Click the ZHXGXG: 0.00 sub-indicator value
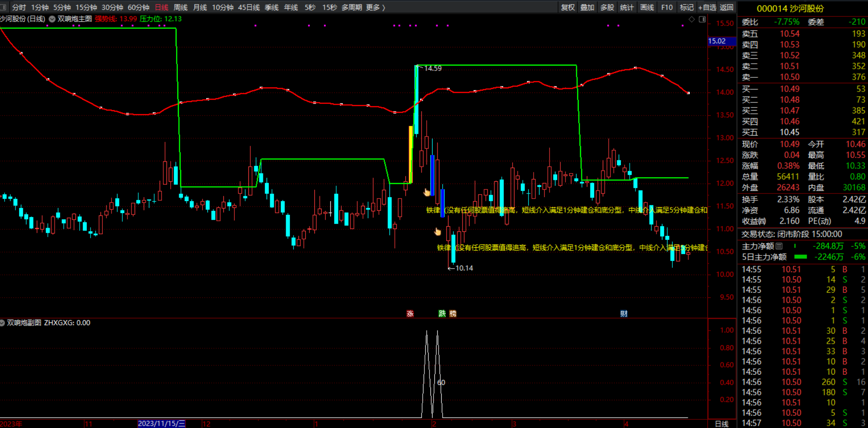This screenshot has height=428, width=868. tap(67, 323)
